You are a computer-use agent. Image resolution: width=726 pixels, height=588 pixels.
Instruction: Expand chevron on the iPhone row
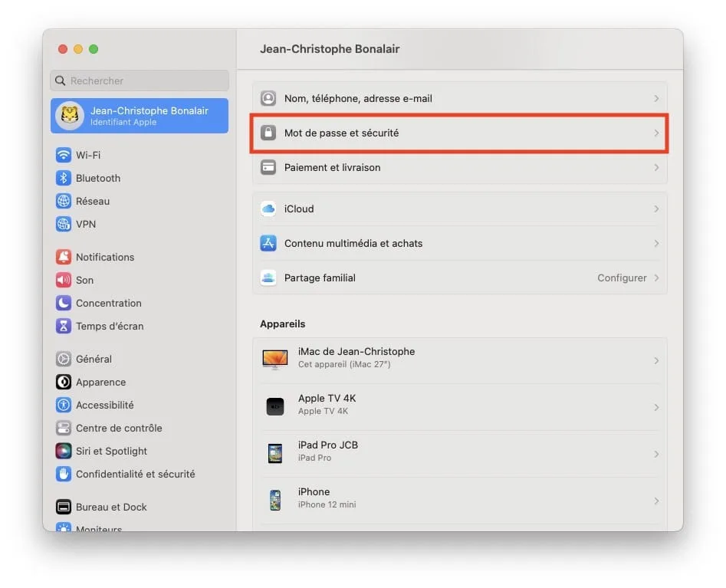point(656,501)
